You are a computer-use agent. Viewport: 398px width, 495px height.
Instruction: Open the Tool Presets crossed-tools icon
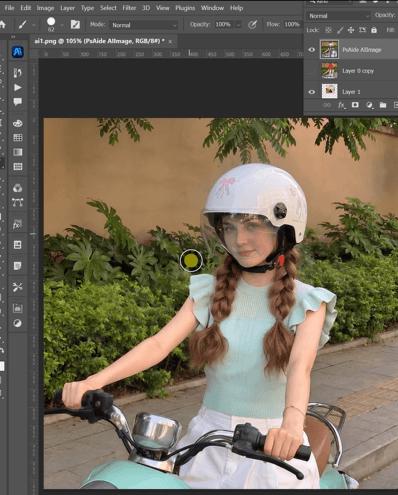[x=17, y=287]
